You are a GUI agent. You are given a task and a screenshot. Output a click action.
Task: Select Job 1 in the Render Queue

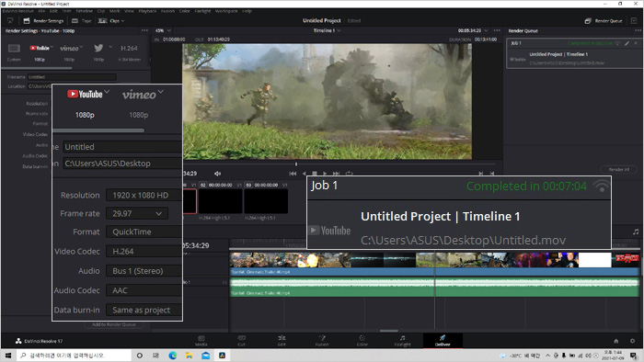coord(574,53)
